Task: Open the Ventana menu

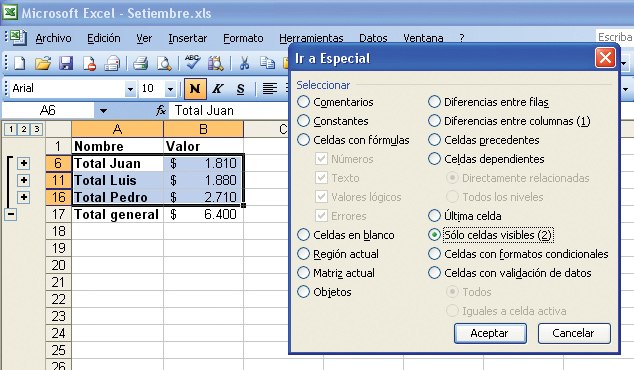Action: (423, 38)
